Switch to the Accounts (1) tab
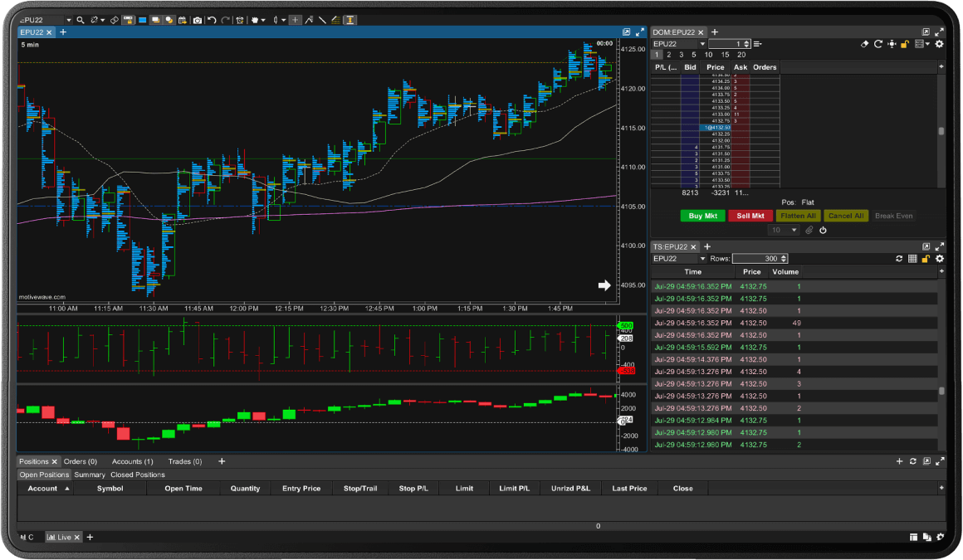This screenshot has height=560, width=963. (133, 461)
